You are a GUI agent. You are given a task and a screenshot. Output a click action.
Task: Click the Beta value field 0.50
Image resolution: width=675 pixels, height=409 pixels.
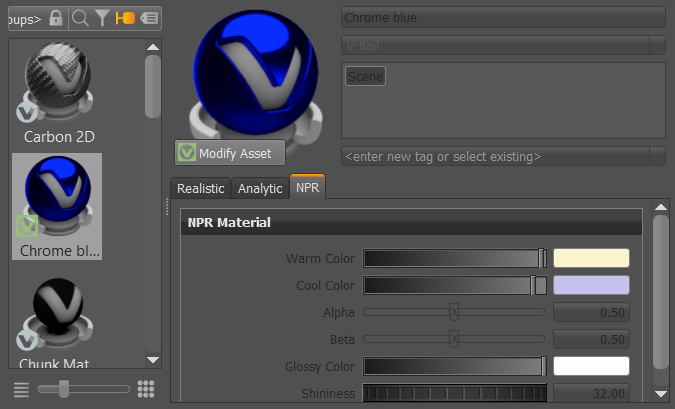591,339
